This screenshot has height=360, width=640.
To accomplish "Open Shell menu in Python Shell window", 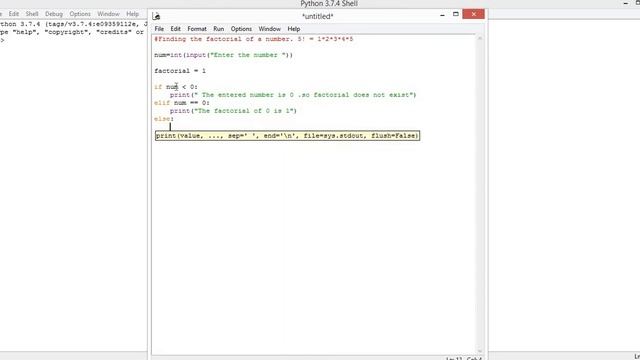I will pyautogui.click(x=32, y=14).
